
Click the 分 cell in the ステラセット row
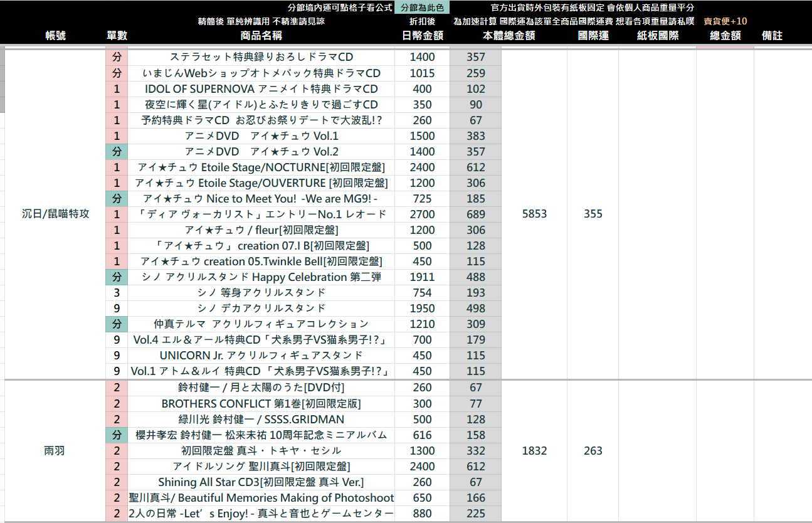(117, 57)
